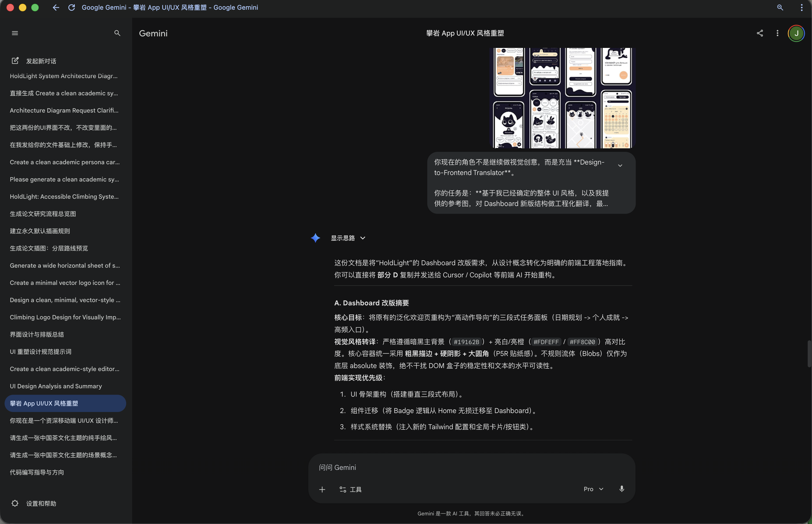This screenshot has width=812, height=524.
Task: Click list item 样式系统替换 Tailwind
Action: pos(442,427)
